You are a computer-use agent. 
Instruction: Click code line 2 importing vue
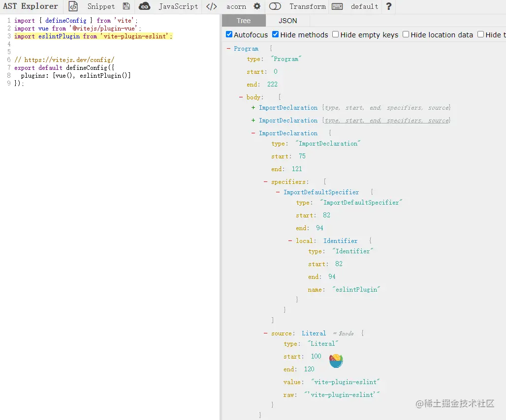pos(77,29)
